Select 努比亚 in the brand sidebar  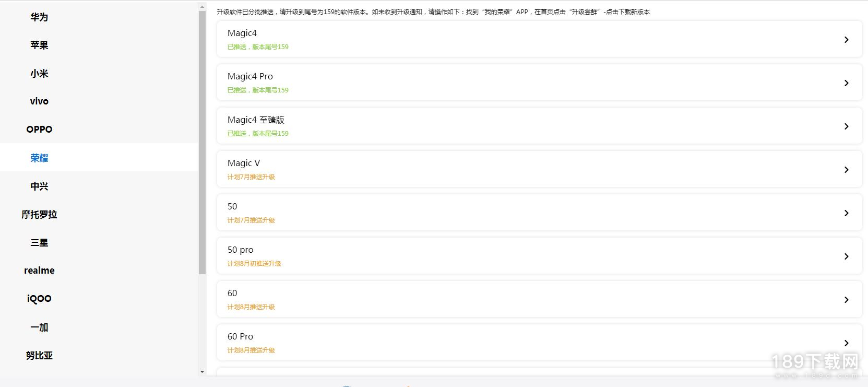[39, 355]
